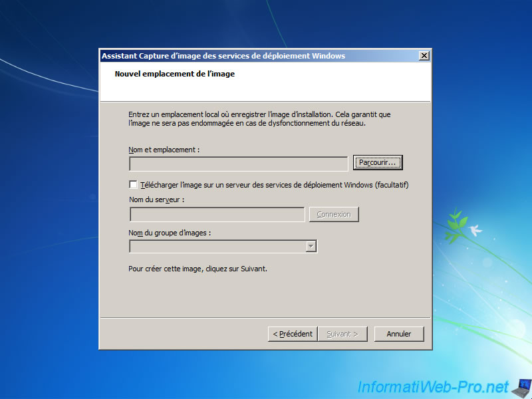
Task: Focus the Nom et emplacement text field
Action: [x=238, y=164]
